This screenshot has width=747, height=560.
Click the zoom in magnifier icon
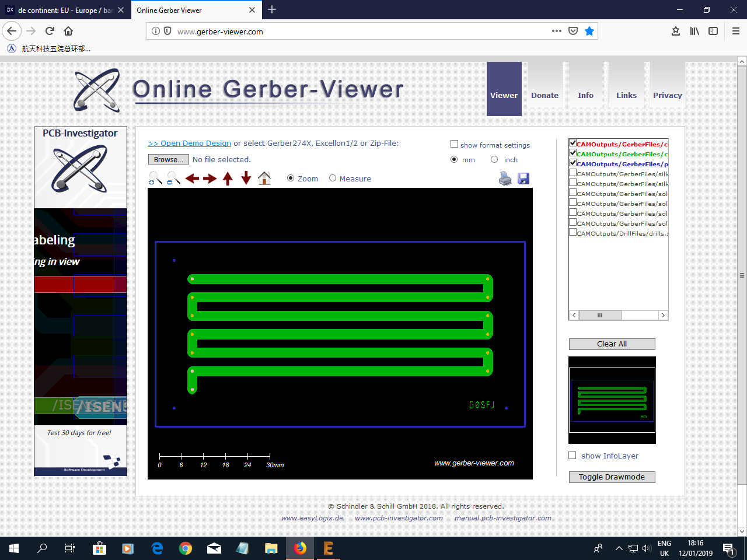[x=155, y=178]
